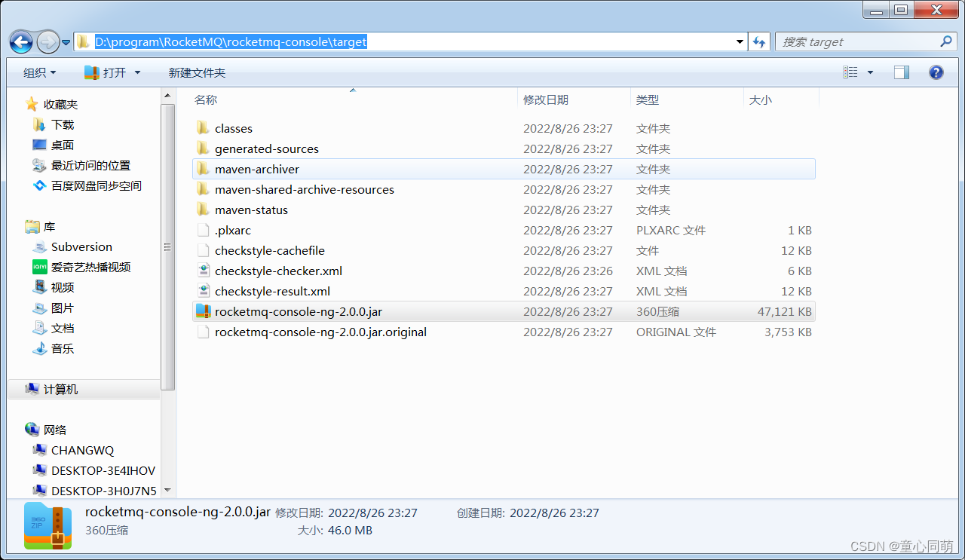
Task: Click file name rocketmq-console-ng-2.0.0.jar.original
Action: [x=320, y=332]
